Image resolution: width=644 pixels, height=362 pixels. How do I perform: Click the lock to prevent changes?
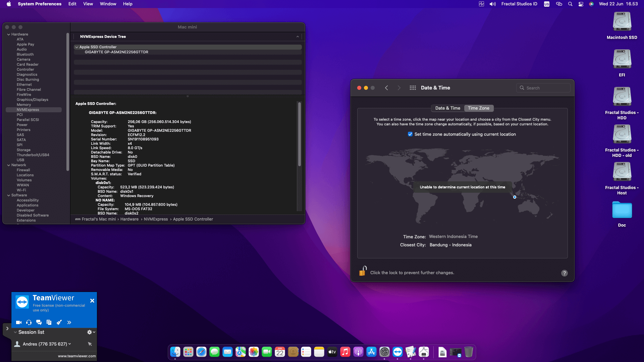coord(363,271)
